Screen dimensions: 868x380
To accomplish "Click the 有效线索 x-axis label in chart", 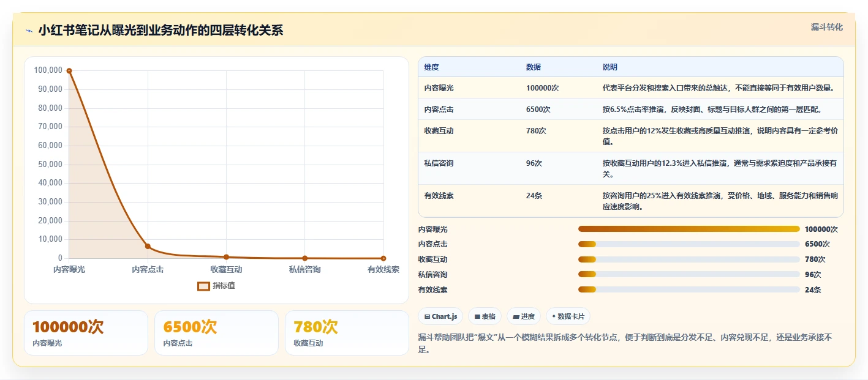I will pos(383,269).
